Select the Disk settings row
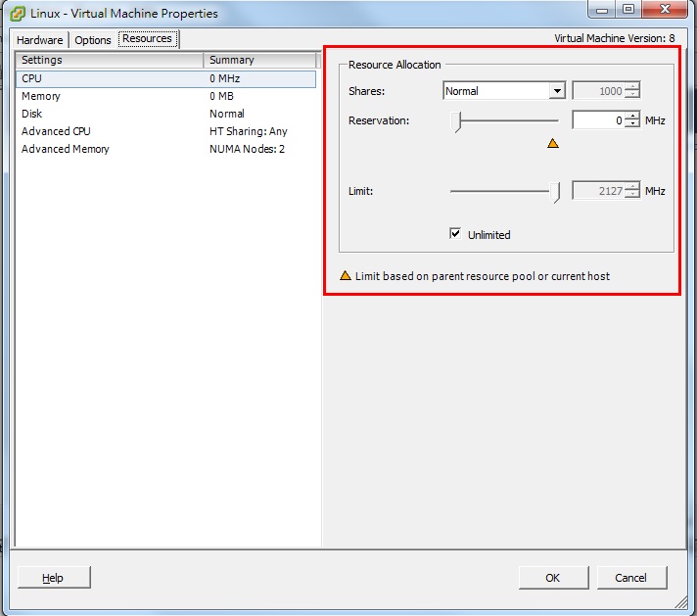 tap(165, 114)
